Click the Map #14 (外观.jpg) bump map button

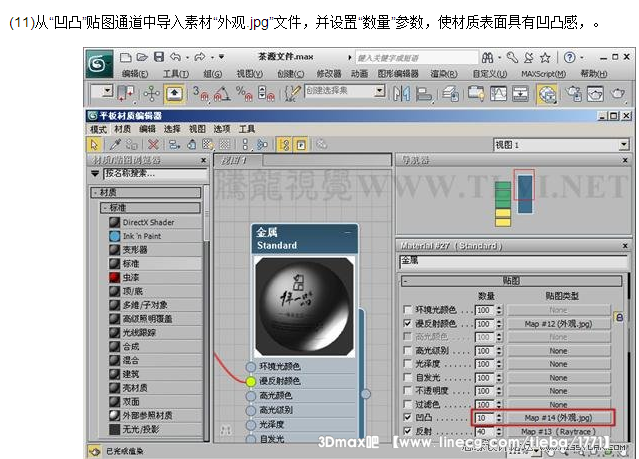(558, 418)
